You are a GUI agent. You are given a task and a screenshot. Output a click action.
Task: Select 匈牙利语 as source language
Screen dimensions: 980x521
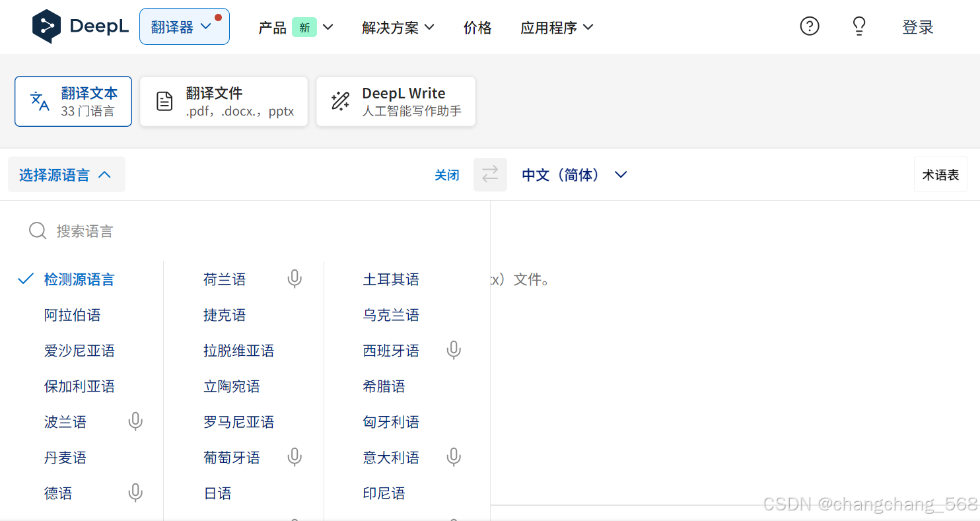(391, 422)
